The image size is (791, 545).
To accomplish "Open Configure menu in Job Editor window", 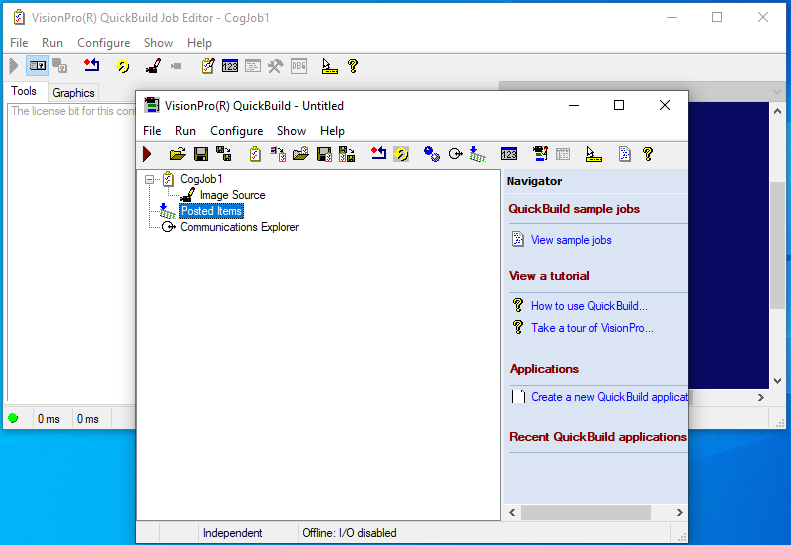I will [x=103, y=43].
